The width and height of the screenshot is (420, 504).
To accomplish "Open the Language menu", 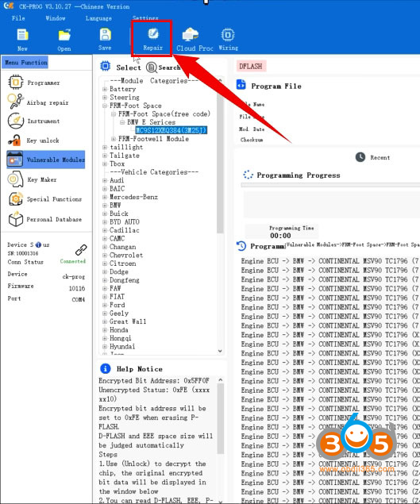I will point(98,18).
